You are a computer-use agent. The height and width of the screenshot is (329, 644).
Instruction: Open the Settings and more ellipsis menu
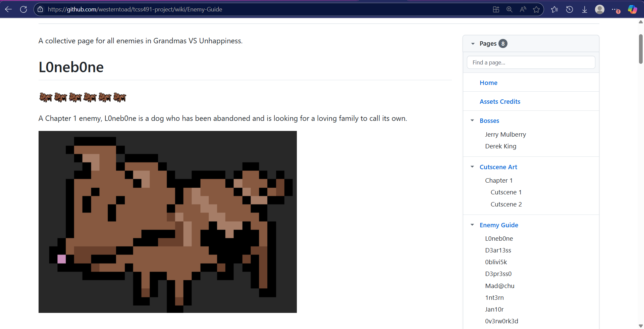pos(615,10)
